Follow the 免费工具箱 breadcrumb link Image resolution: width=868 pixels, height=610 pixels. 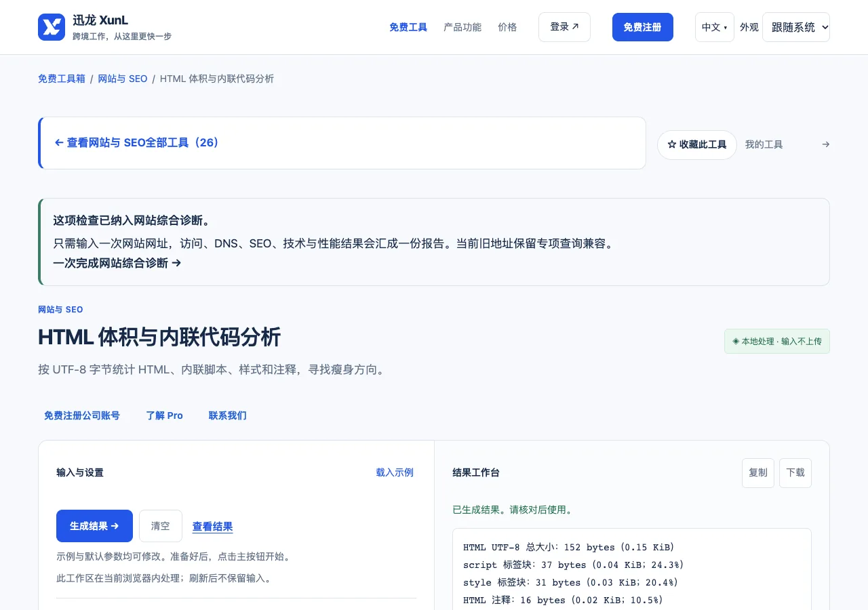(x=62, y=79)
